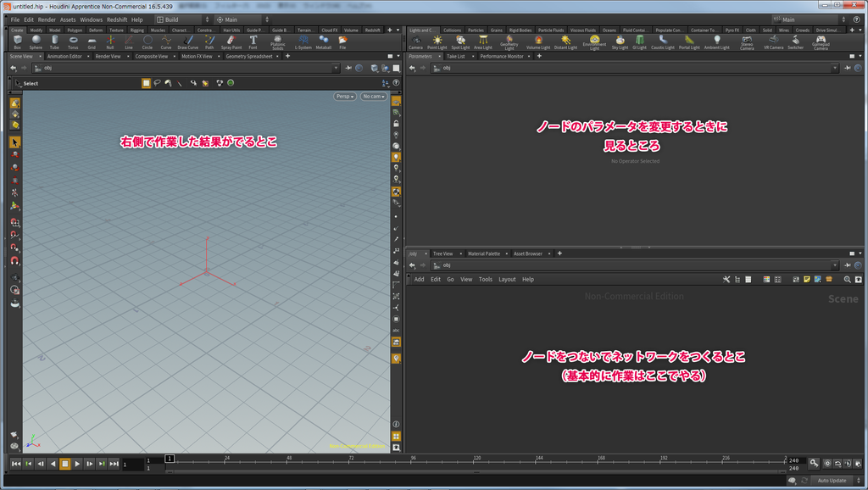The width and height of the screenshot is (868, 490).
Task: Add a new pane tab beside Geometry Spreadsheet
Action: point(287,57)
